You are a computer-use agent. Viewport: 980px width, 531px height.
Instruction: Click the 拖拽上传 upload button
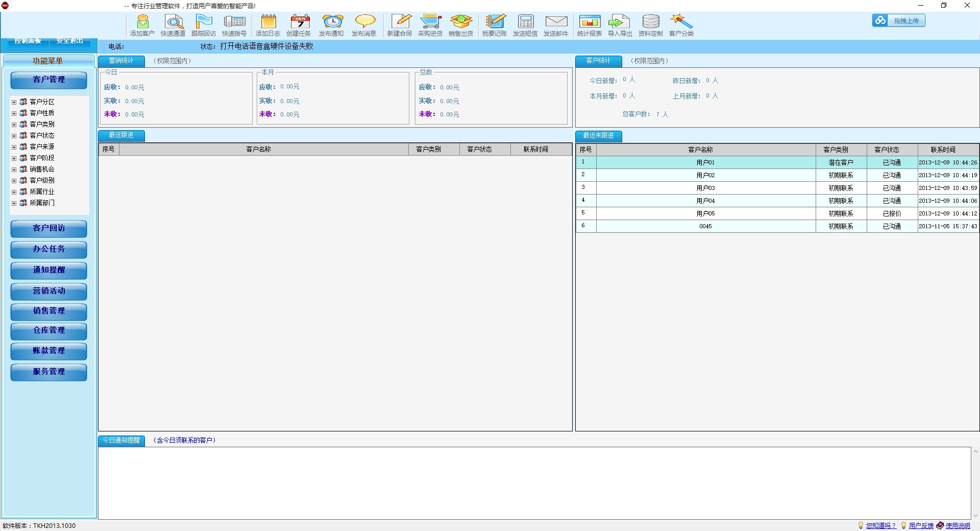tap(899, 20)
